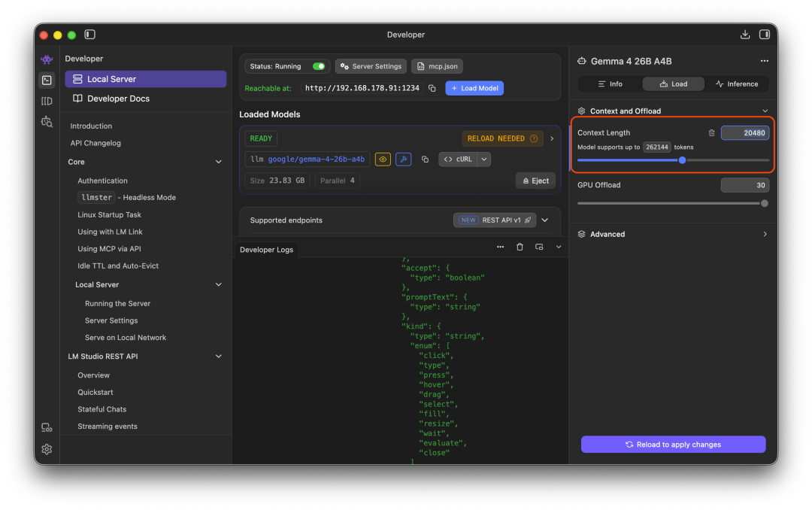Open Linux Startup Task docs page
This screenshot has height=510, width=812.
[109, 214]
